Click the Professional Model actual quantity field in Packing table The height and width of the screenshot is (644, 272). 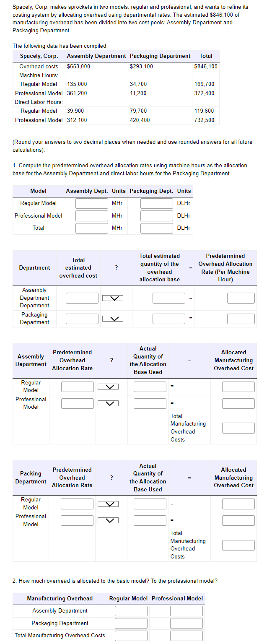point(150,520)
